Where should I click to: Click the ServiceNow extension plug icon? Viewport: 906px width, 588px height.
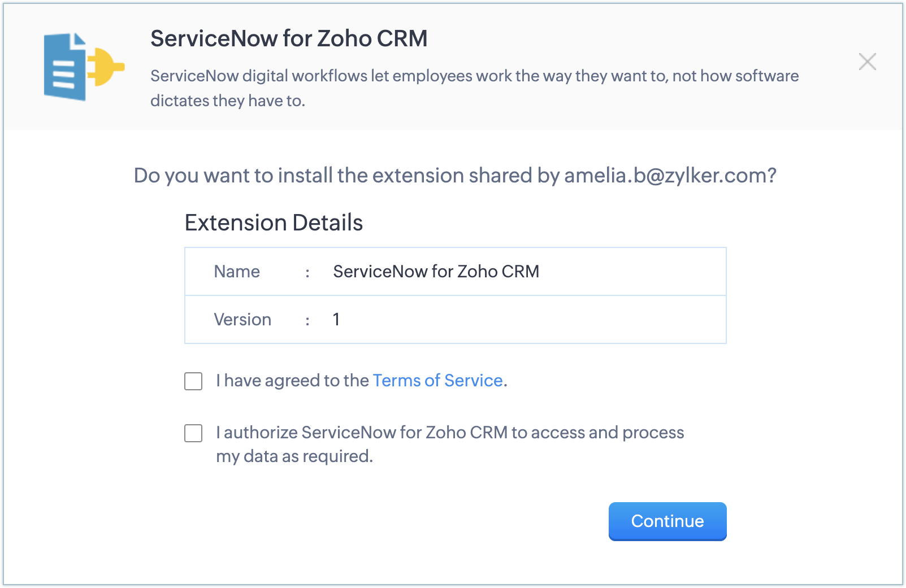pyautogui.click(x=84, y=67)
